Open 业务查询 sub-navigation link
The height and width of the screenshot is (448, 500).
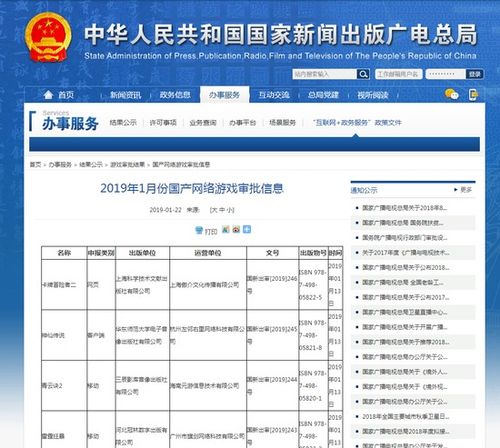pos(203,123)
